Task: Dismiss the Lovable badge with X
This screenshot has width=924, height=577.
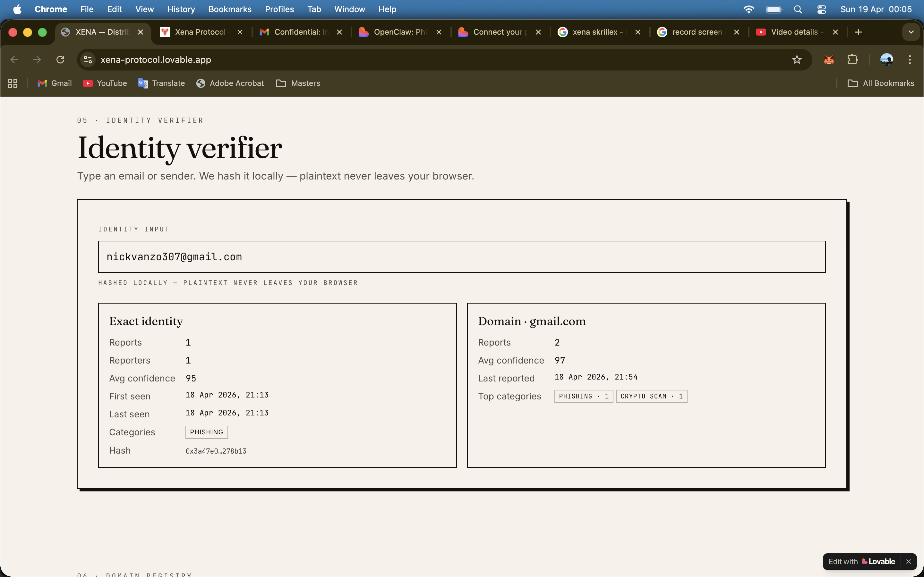Action: tap(909, 561)
